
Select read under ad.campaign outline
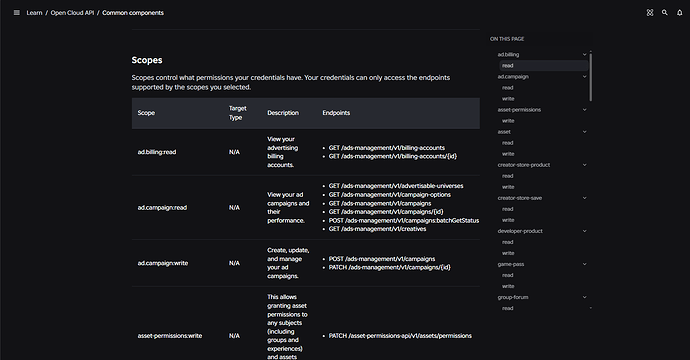(x=508, y=88)
